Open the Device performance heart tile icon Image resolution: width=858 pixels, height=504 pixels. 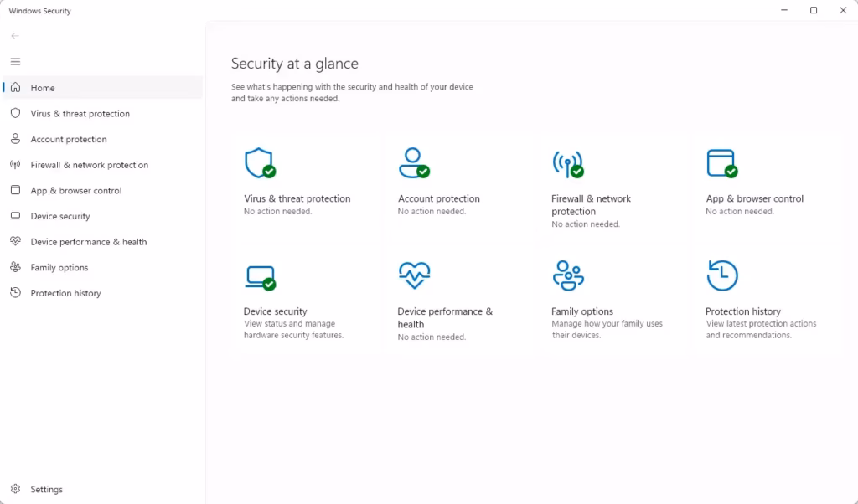click(414, 275)
